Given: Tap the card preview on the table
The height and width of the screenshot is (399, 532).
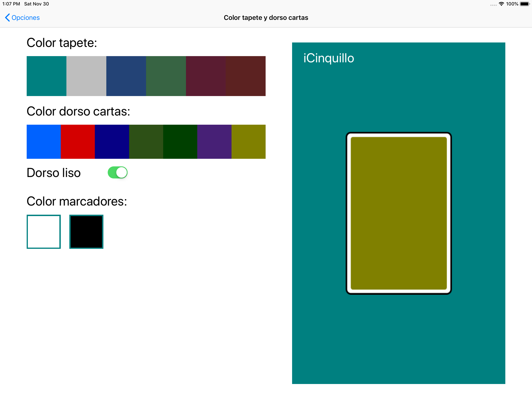Looking at the screenshot, I should click(x=399, y=213).
